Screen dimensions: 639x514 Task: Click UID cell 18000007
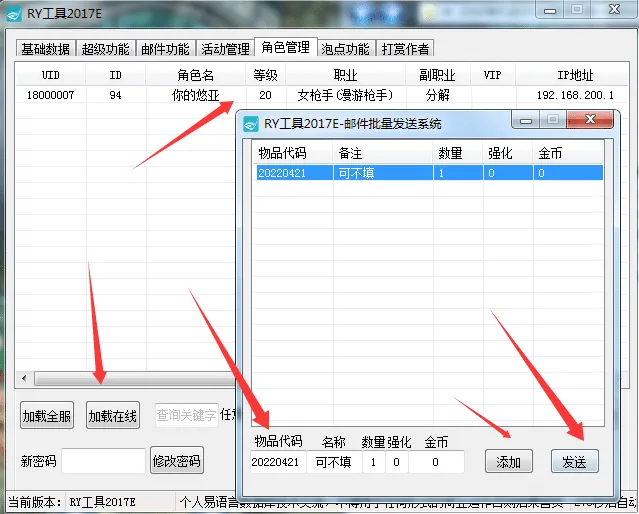(x=51, y=95)
